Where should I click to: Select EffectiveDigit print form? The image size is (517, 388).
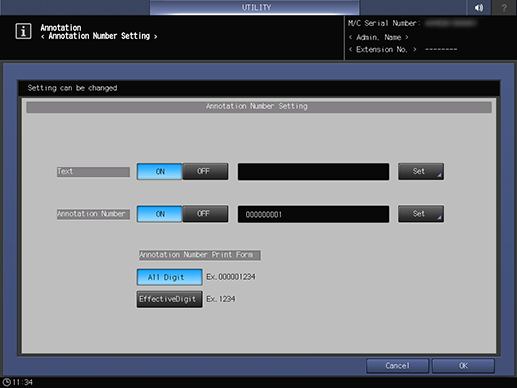[x=169, y=299]
